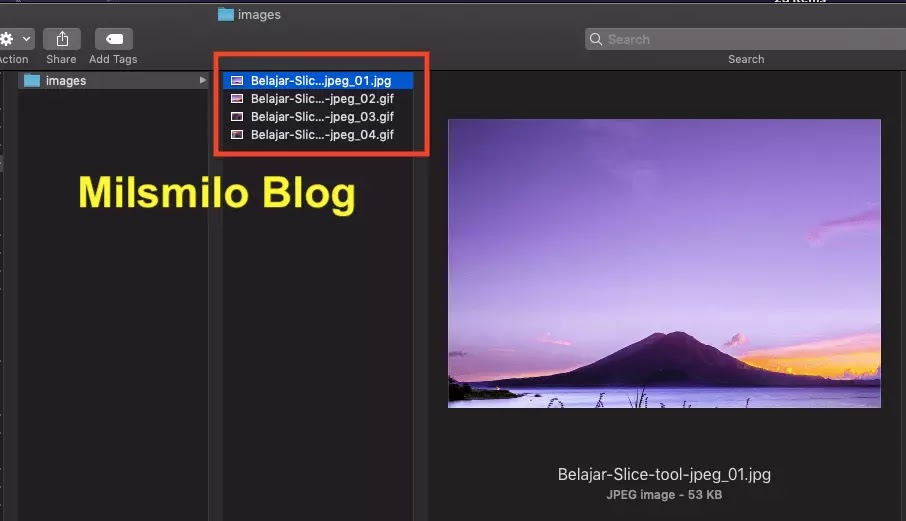Click the Add Tags button

[x=114, y=39]
